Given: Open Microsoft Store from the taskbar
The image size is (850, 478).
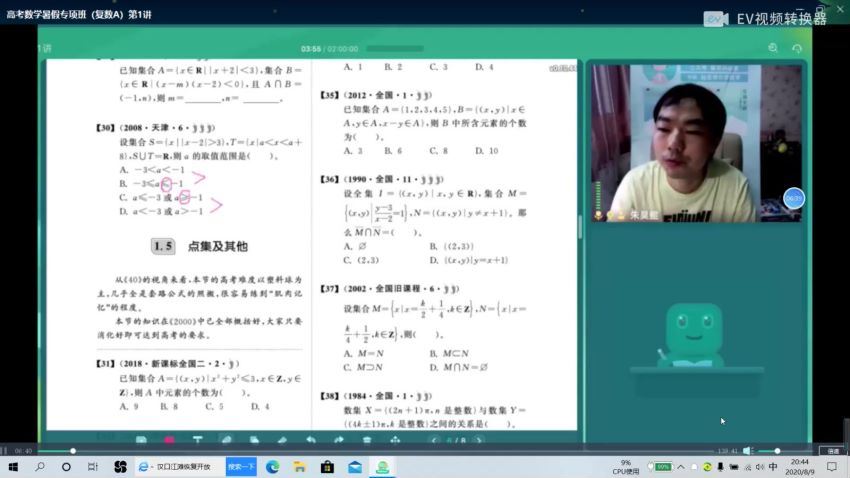Looking at the screenshot, I should [x=327, y=467].
